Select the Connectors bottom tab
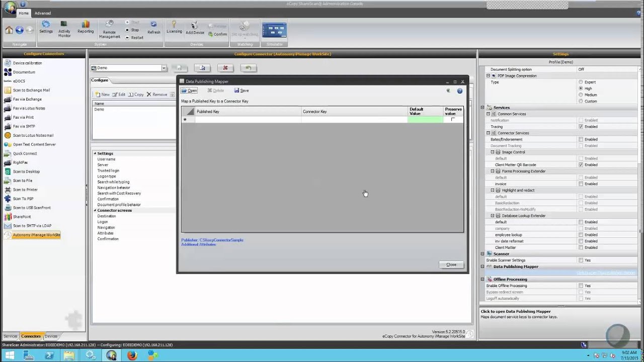The width and height of the screenshot is (644, 362). pyautogui.click(x=31, y=336)
